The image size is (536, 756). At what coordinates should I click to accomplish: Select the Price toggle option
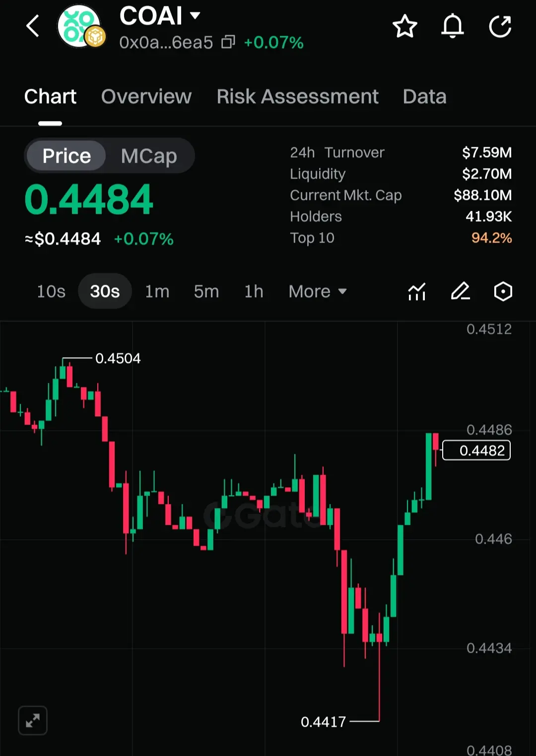pos(67,156)
